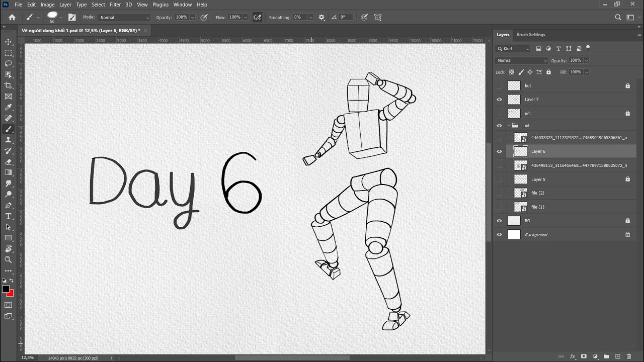Toggle visibility of the 'anh' group
644x362 pixels.
click(x=499, y=126)
